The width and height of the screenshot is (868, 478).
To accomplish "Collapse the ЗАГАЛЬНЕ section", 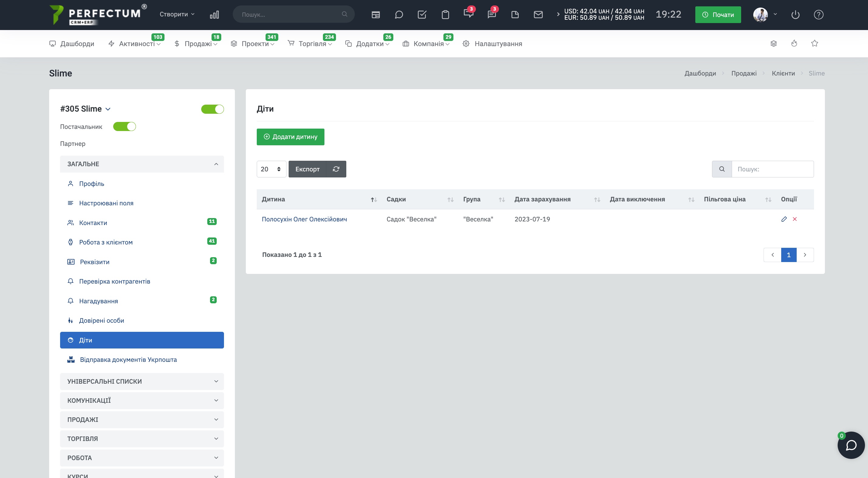I will coord(142,164).
